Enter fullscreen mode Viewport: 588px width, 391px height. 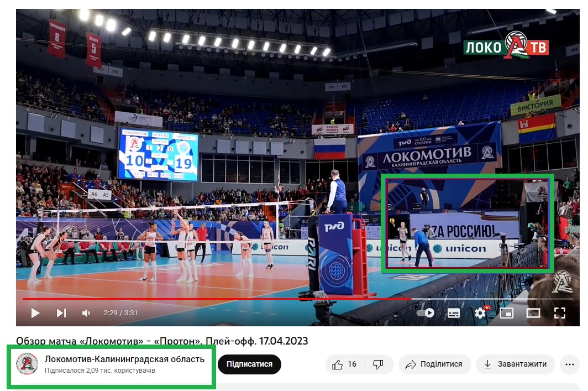point(559,313)
